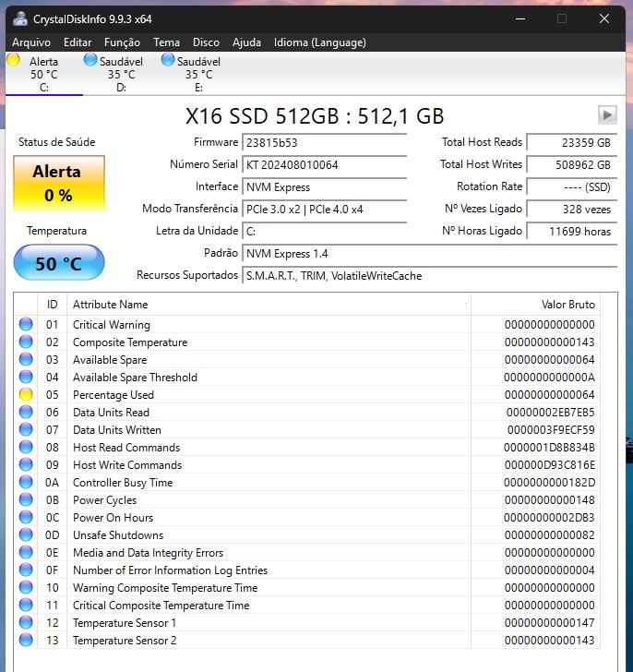Open the Função menu
Viewport: 633px width, 672px height.
[x=122, y=42]
